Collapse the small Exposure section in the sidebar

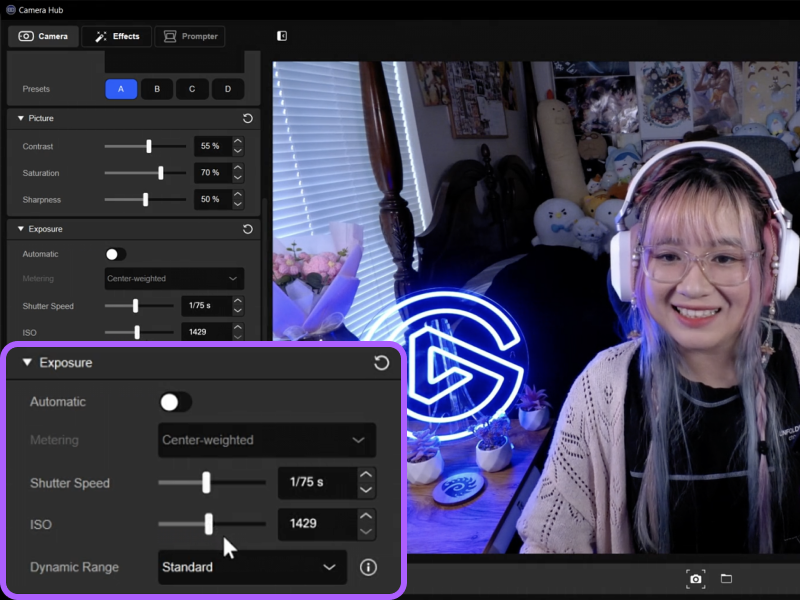pyautogui.click(x=20, y=229)
